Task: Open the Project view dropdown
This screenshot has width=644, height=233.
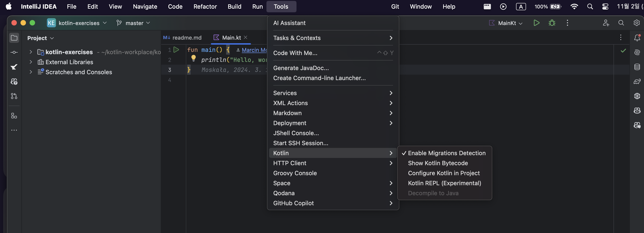Action: tap(41, 38)
